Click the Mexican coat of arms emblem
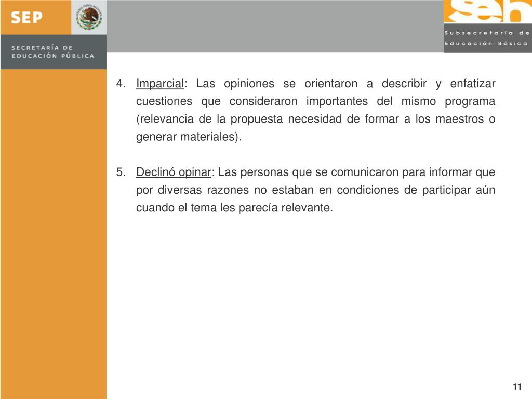This screenshot has height=399, width=532. (89, 17)
